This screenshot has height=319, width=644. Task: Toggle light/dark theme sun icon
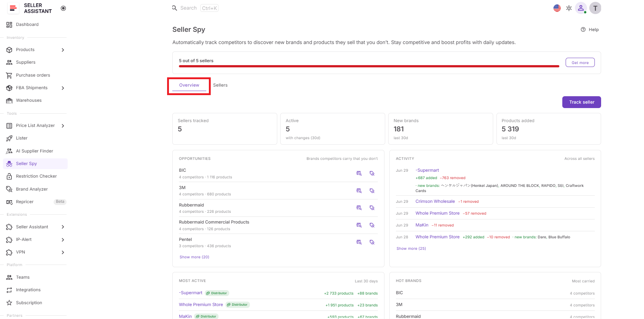569,8
